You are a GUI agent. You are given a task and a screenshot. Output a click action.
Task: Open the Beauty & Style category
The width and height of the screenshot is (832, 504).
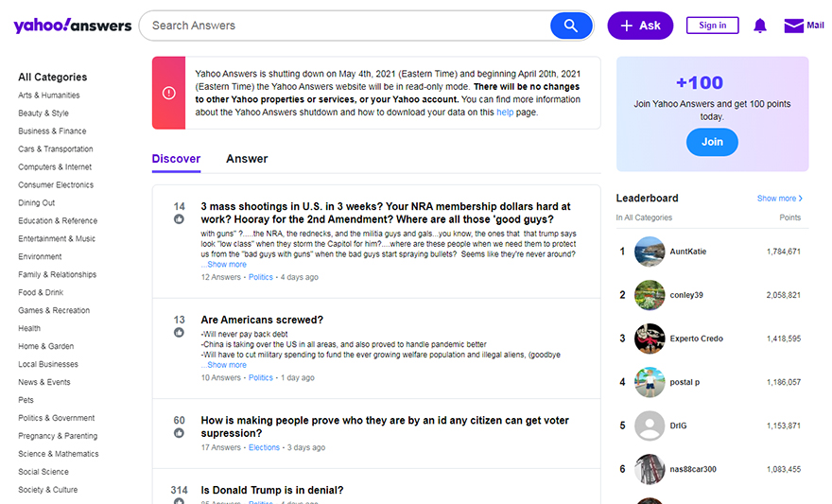pyautogui.click(x=43, y=113)
